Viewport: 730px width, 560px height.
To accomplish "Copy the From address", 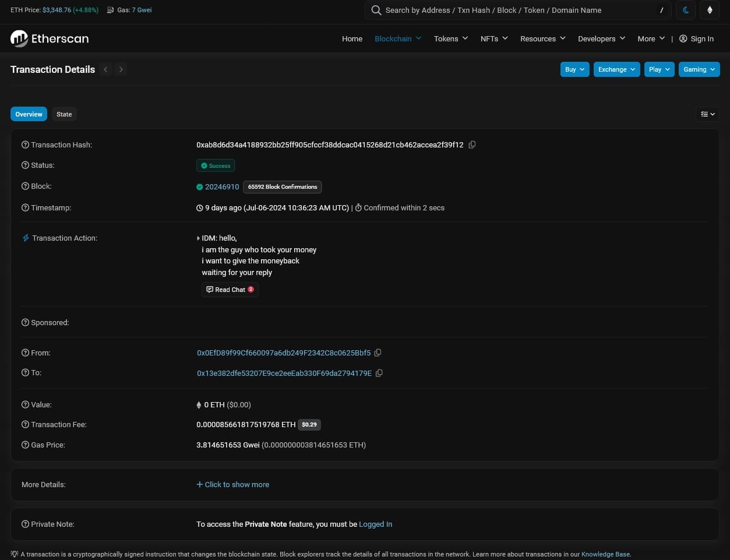I will [x=378, y=353].
